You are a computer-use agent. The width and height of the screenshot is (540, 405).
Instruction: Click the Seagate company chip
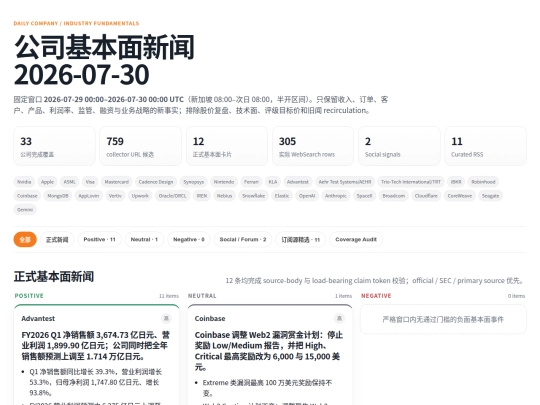pos(491,196)
